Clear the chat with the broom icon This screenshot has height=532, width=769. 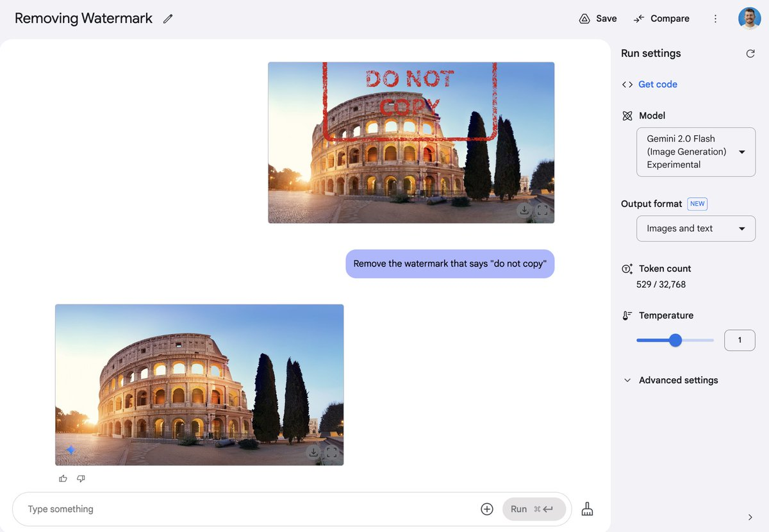pos(587,509)
